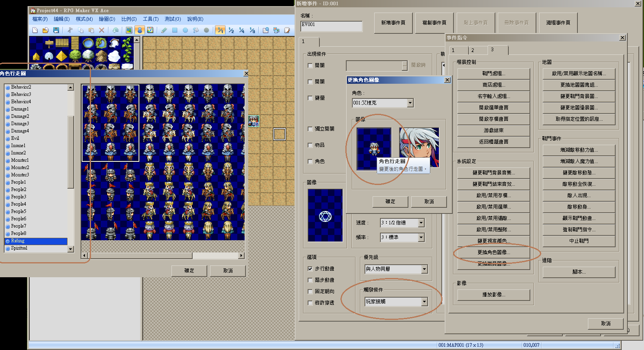This screenshot has height=350, width=644.
Task: Check the 固定朝向 option
Action: tap(310, 291)
